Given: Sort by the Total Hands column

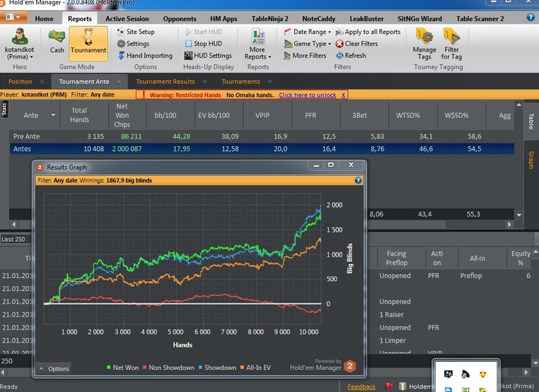Looking at the screenshot, I should 79,116.
